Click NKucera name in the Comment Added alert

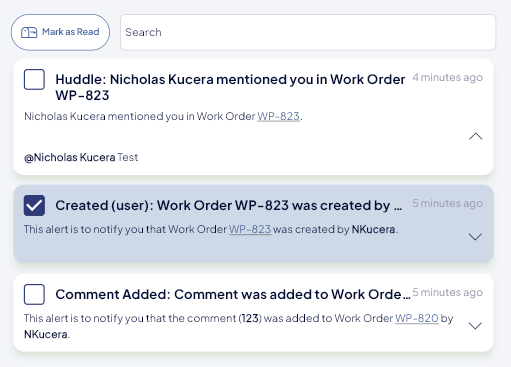[46, 334]
